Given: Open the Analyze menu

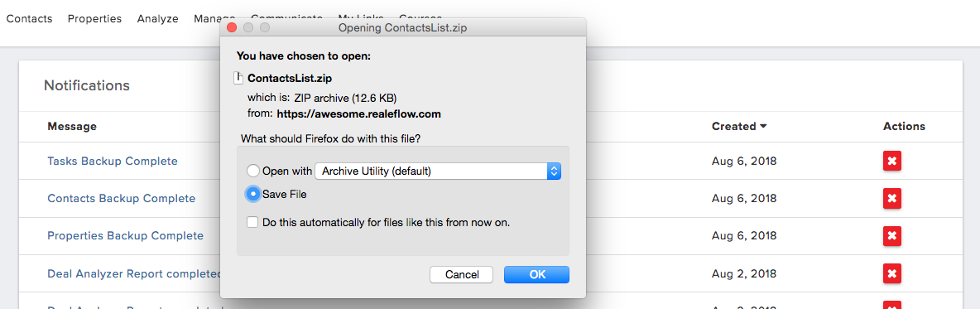Looking at the screenshot, I should 157,19.
